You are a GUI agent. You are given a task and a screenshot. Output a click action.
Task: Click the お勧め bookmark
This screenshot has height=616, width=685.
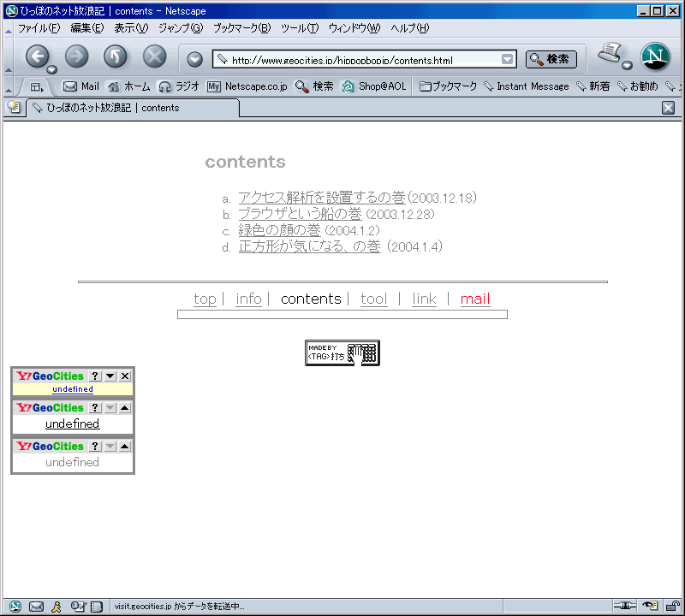coord(637,86)
